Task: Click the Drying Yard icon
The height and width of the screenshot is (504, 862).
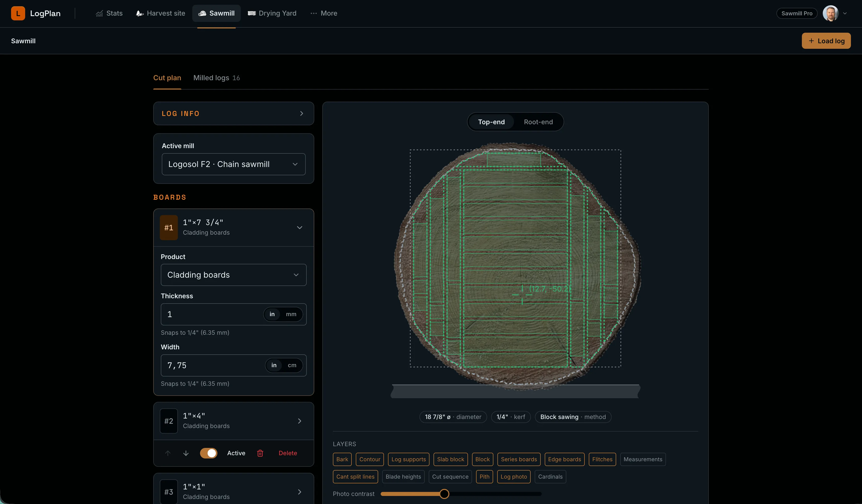Action: [252, 13]
